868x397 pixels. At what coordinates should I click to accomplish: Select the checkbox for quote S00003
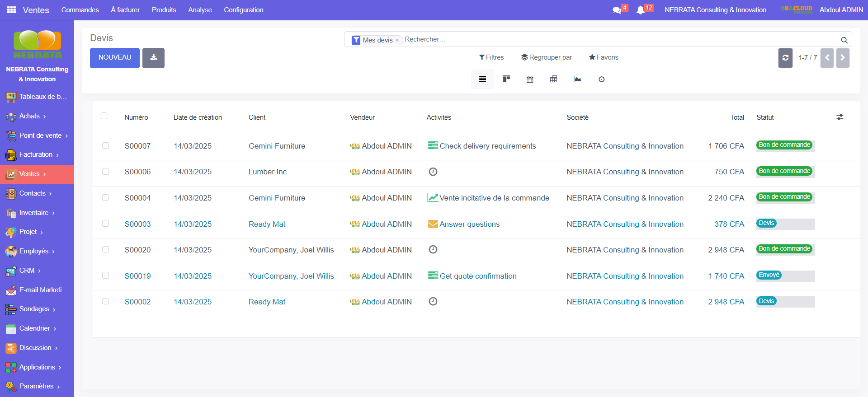[105, 224]
